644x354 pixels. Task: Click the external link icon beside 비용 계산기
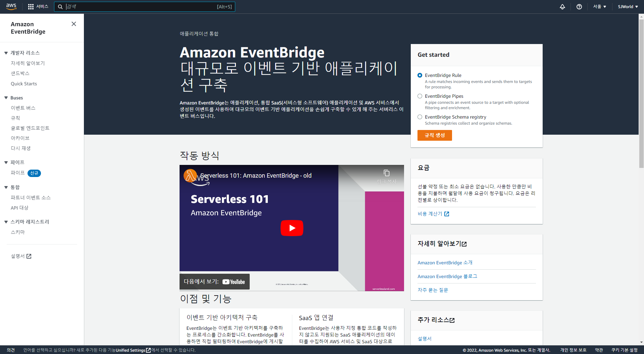(447, 214)
